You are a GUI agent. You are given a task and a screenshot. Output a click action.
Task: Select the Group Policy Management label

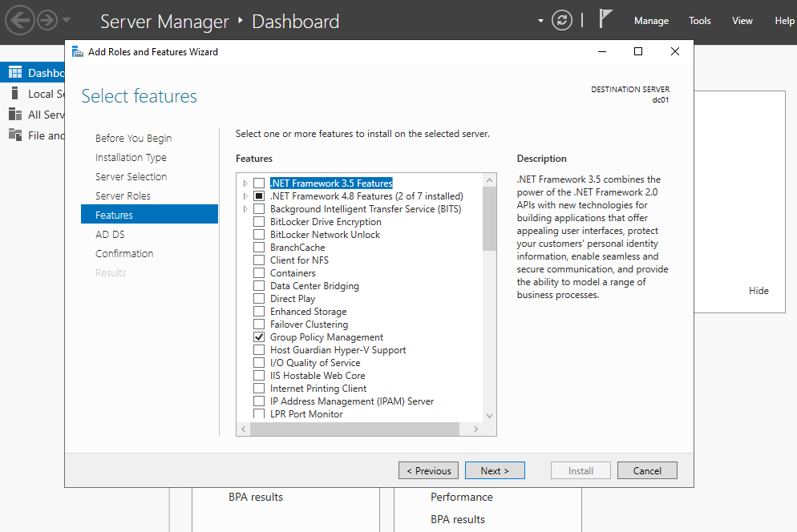[x=326, y=337]
